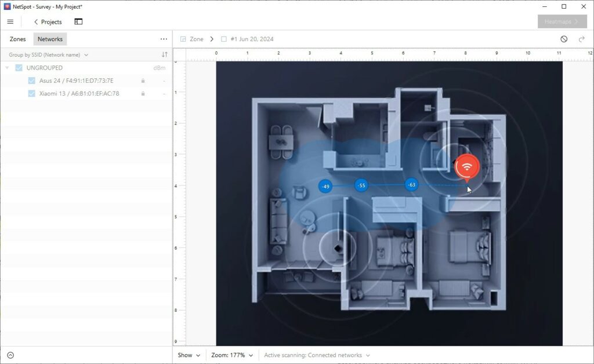Viewport: 594px width, 364px height.
Task: Select the Networks tab
Action: point(50,39)
